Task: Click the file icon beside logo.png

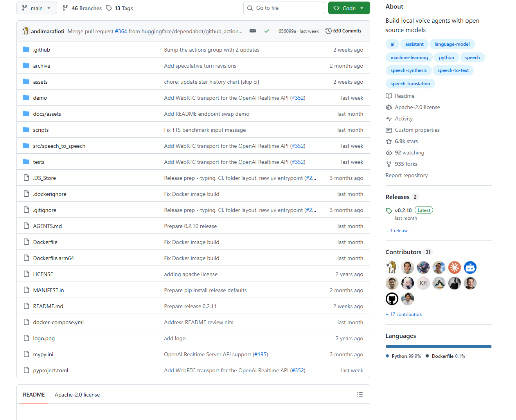Action: pos(26,338)
